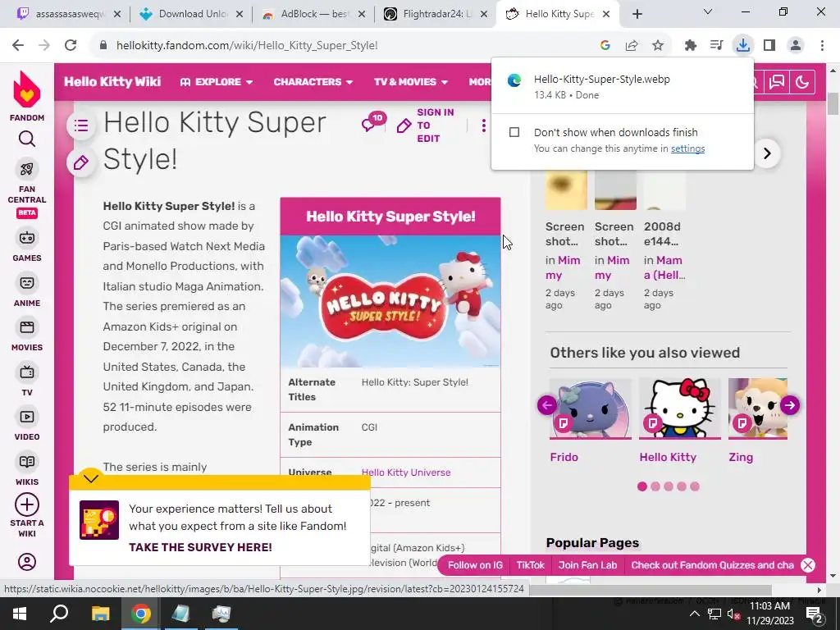Open the TV sidebar icon
Screen dimensions: 840x630
click(x=27, y=372)
